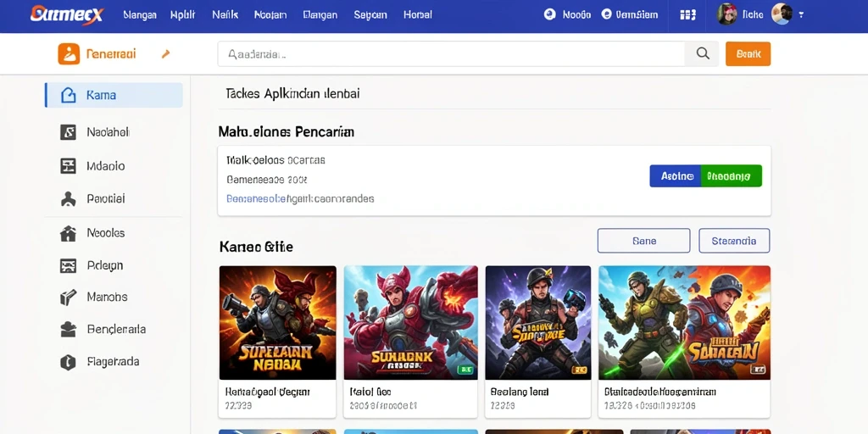Click the blue Aeoine button
Image resolution: width=868 pixels, height=434 pixels.
[x=676, y=176]
